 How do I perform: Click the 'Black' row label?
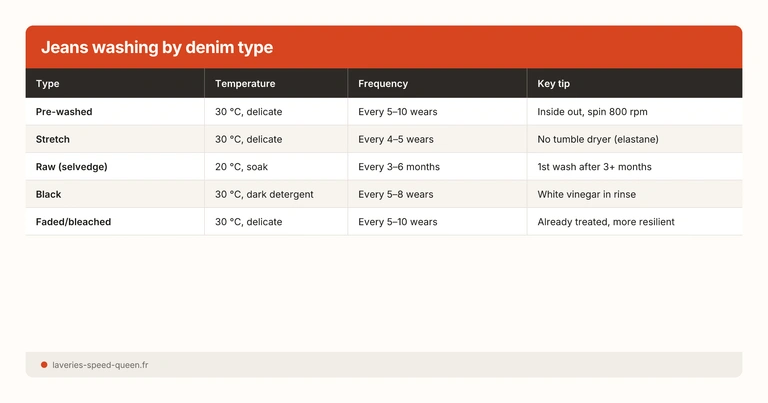click(49, 194)
